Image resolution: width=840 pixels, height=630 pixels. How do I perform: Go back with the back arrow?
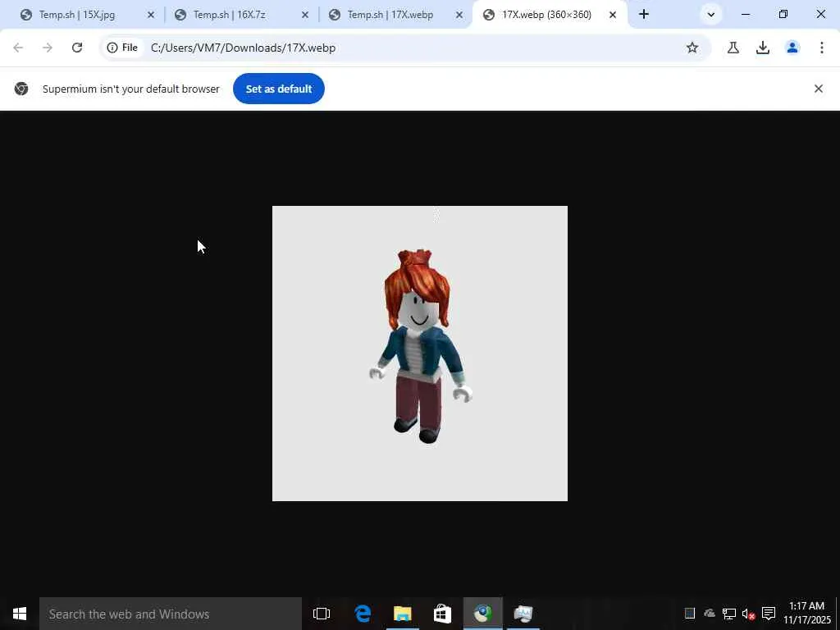18,48
